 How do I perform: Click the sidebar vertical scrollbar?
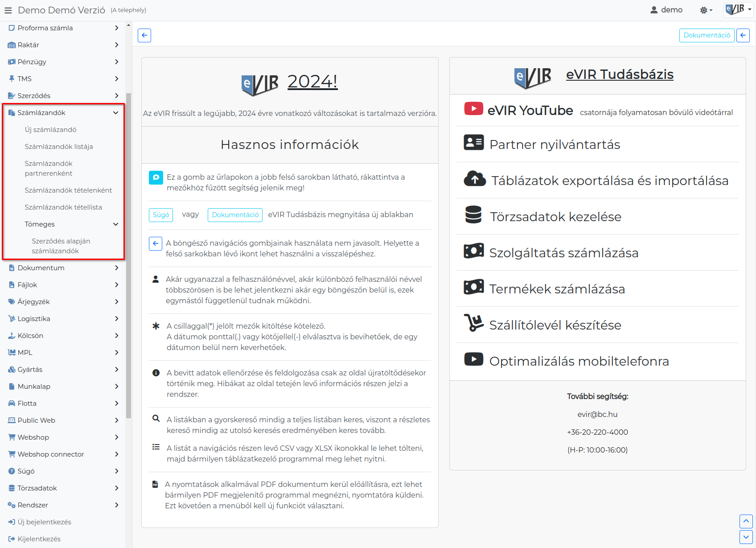[x=128, y=255]
